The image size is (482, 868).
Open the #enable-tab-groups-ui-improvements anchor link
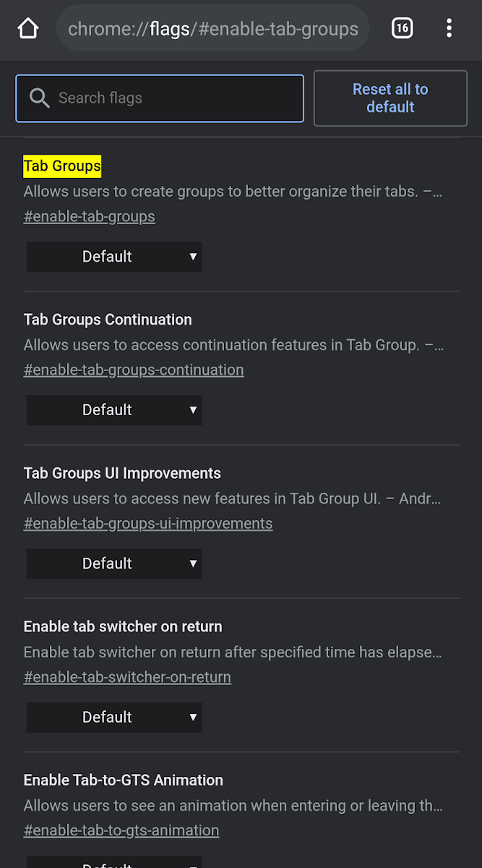click(x=148, y=524)
